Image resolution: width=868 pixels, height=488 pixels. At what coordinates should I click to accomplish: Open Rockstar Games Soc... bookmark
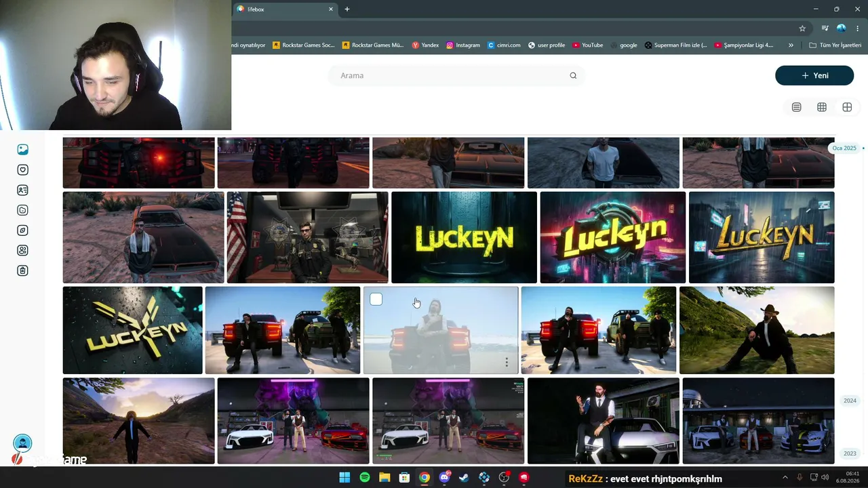[x=304, y=45]
